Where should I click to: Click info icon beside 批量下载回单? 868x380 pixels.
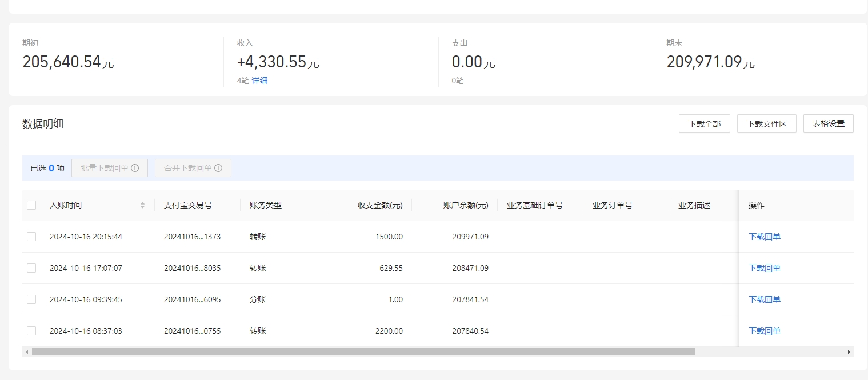(x=135, y=168)
